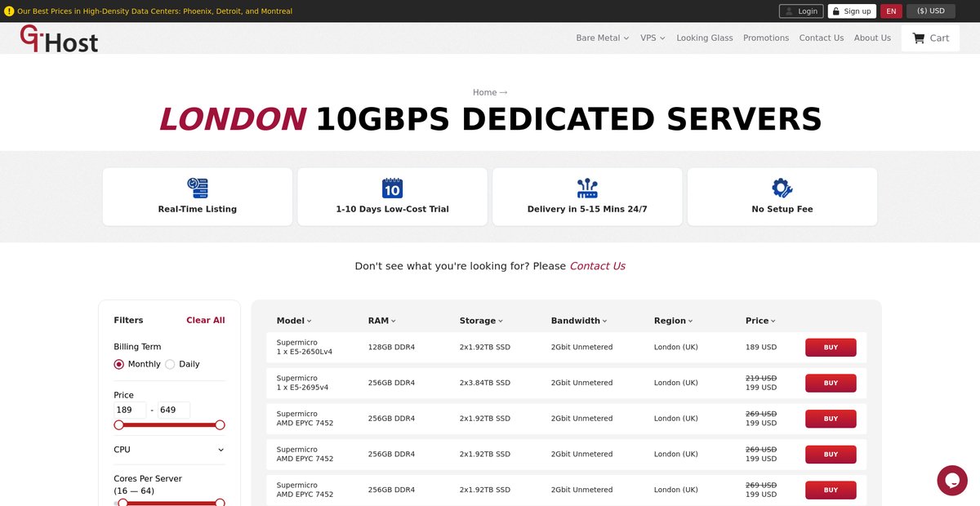Expand the CPU filter section

(169, 450)
